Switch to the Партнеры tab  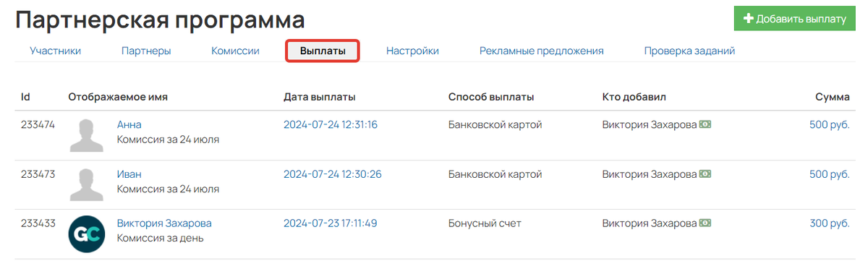point(146,51)
